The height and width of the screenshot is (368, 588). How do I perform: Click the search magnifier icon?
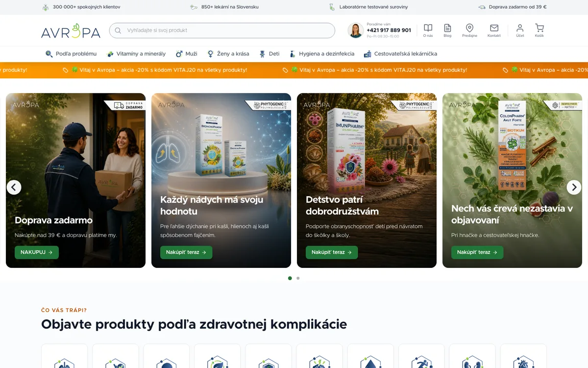coord(118,30)
